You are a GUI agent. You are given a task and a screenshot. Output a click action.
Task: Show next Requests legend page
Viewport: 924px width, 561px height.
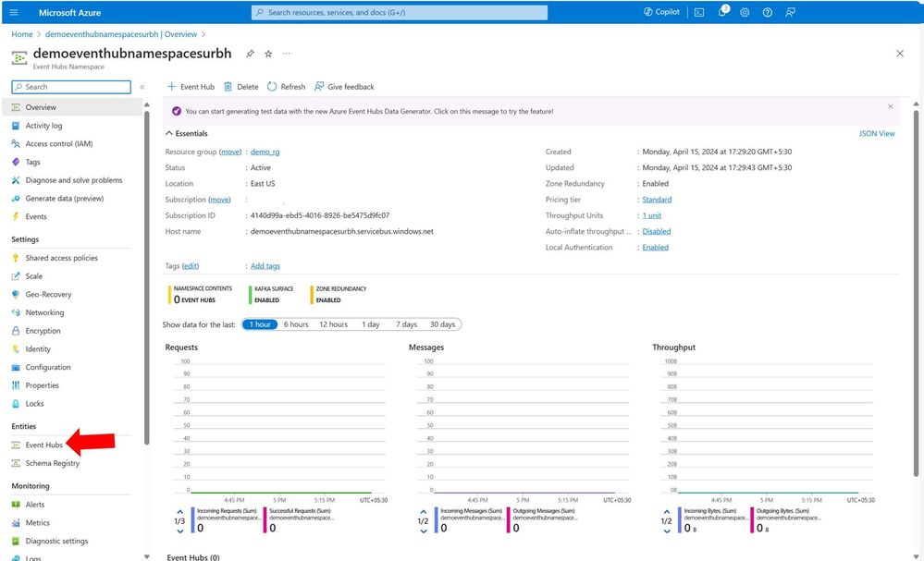tap(180, 531)
